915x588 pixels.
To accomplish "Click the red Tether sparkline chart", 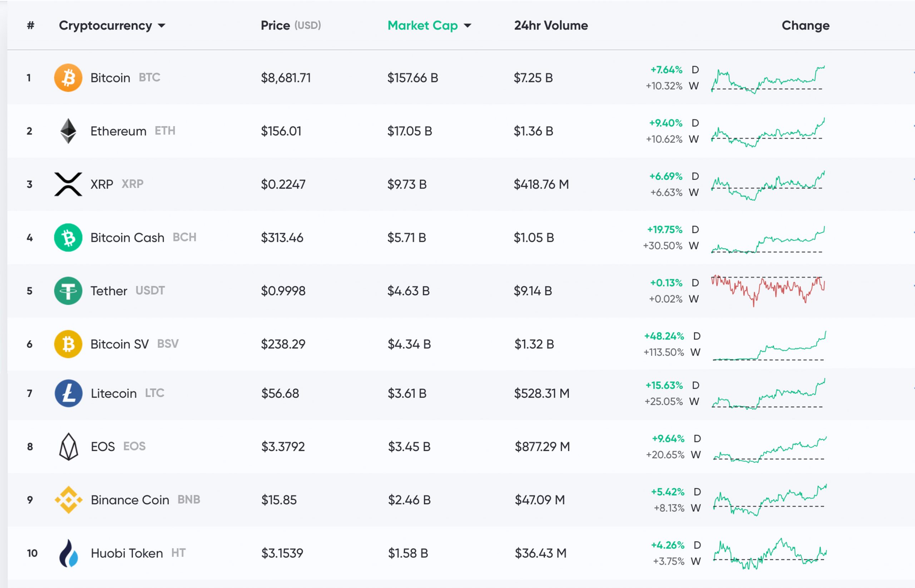I will pyautogui.click(x=767, y=290).
